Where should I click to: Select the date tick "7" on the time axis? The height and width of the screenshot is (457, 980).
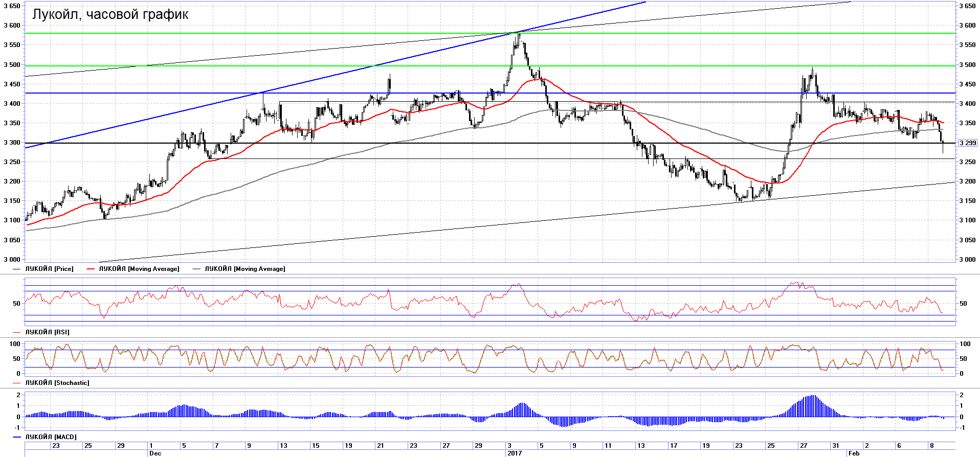(216, 446)
